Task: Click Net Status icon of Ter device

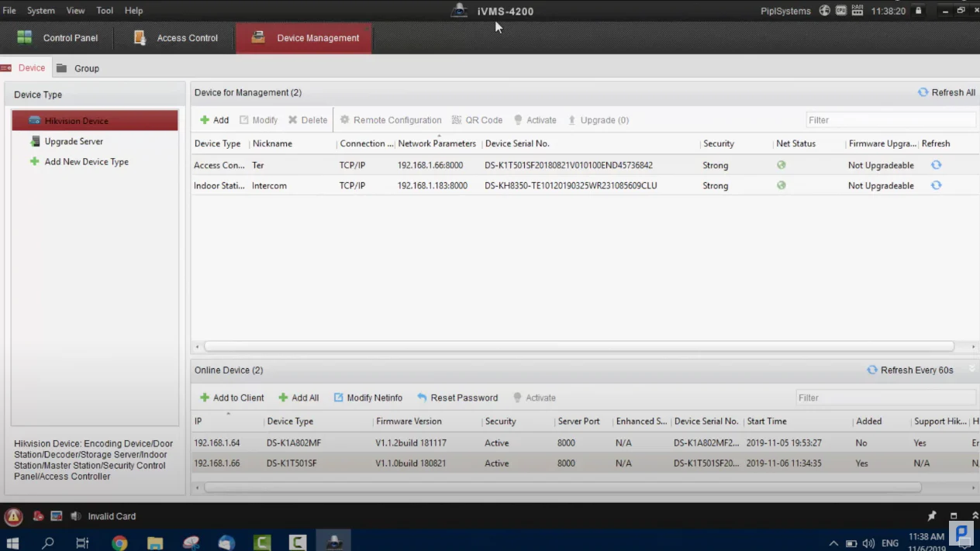Action: (782, 165)
